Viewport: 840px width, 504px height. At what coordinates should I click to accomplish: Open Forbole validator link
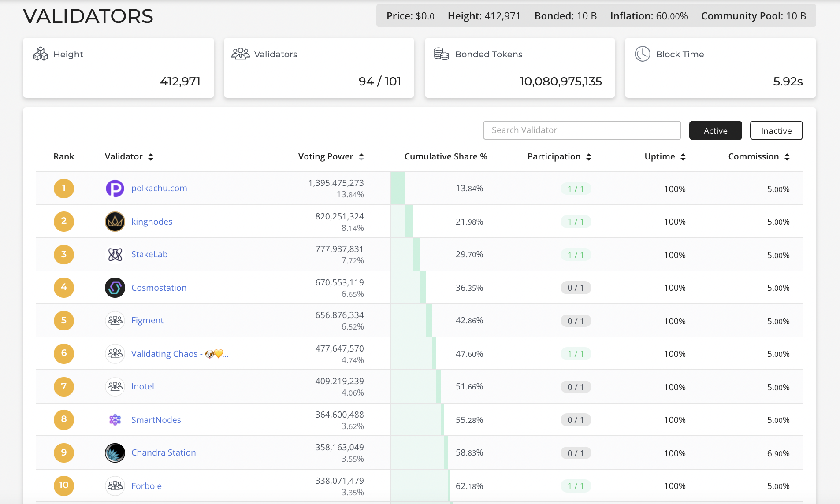click(x=146, y=486)
